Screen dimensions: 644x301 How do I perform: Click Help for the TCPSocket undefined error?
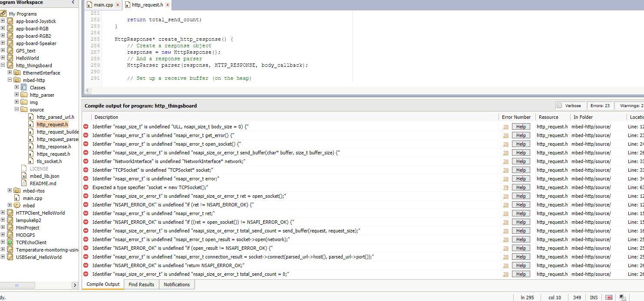[x=521, y=170]
